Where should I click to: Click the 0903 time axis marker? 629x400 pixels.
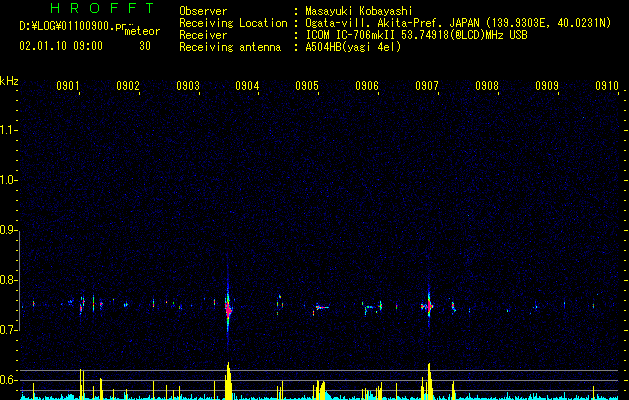187,86
